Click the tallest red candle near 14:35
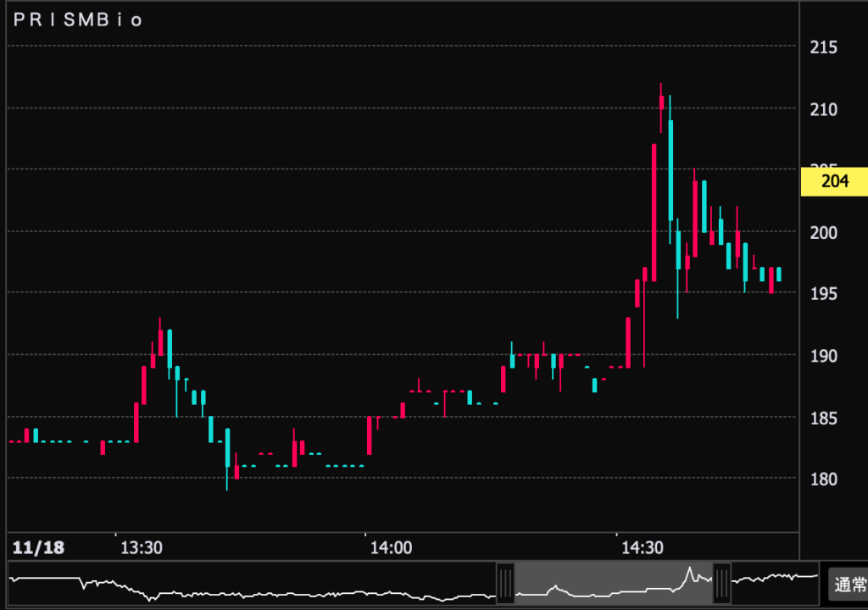The width and height of the screenshot is (868, 610). [654, 212]
